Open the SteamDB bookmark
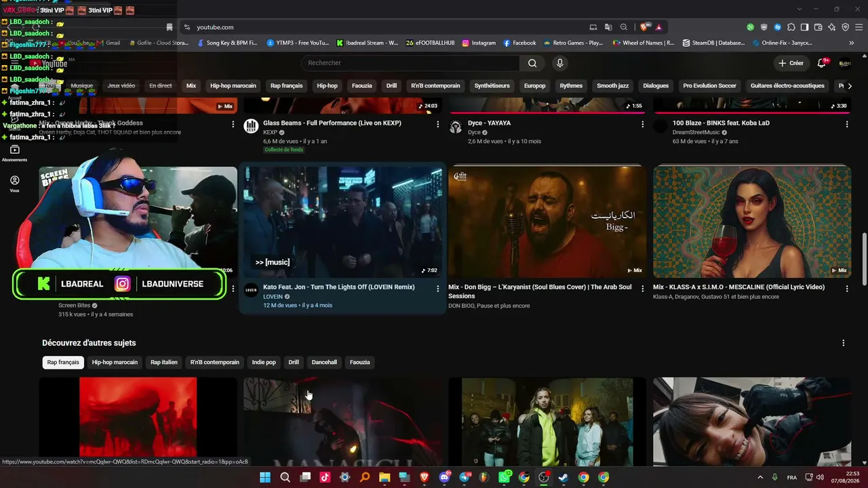 click(713, 43)
